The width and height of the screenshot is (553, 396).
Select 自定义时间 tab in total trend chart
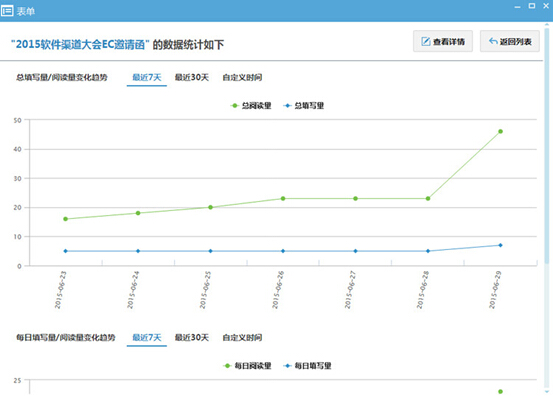pos(242,77)
